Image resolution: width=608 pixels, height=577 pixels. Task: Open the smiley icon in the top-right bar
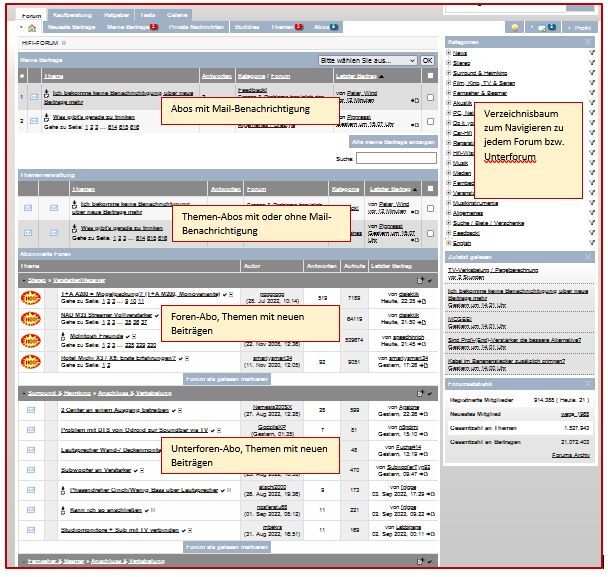pyautogui.click(x=515, y=28)
